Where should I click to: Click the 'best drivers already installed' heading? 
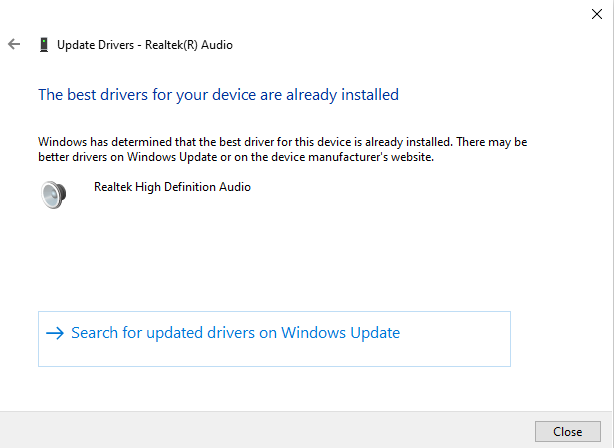pyautogui.click(x=218, y=95)
